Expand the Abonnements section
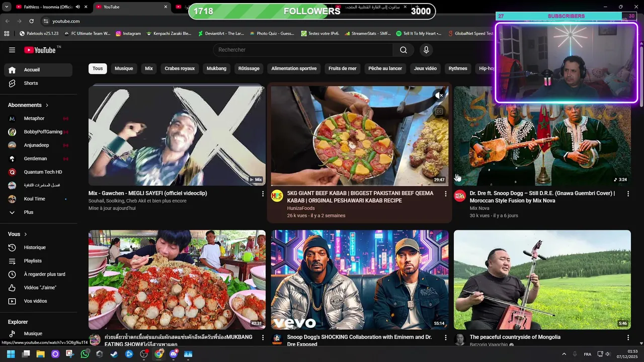Image resolution: width=644 pixels, height=362 pixels. click(28, 105)
